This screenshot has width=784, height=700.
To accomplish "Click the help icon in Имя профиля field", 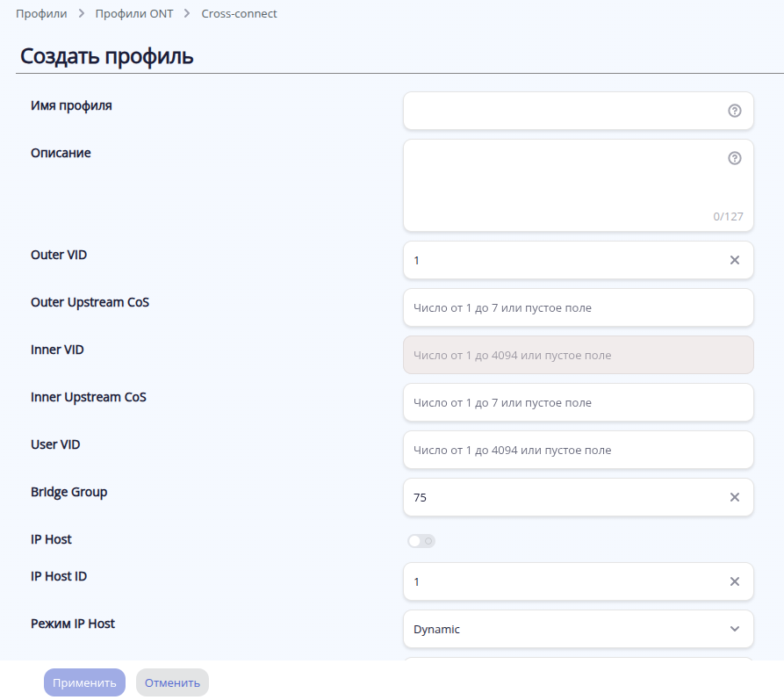I will (735, 111).
